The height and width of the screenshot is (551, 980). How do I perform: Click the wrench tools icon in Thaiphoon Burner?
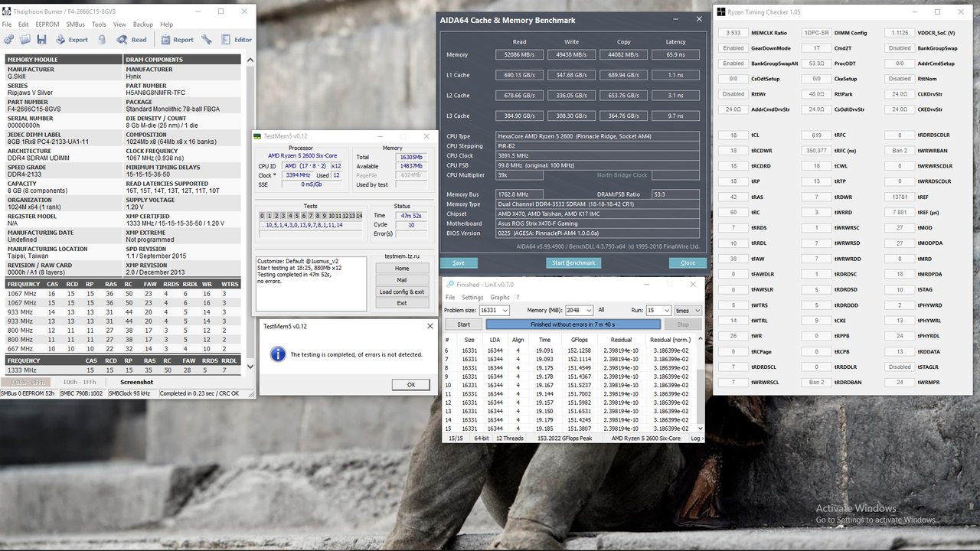[207, 39]
